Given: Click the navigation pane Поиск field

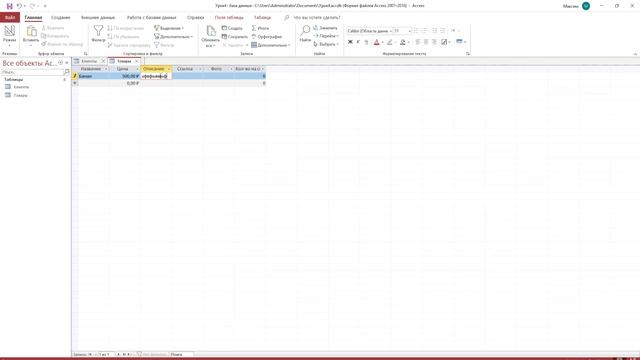Looking at the screenshot, I should pos(32,72).
